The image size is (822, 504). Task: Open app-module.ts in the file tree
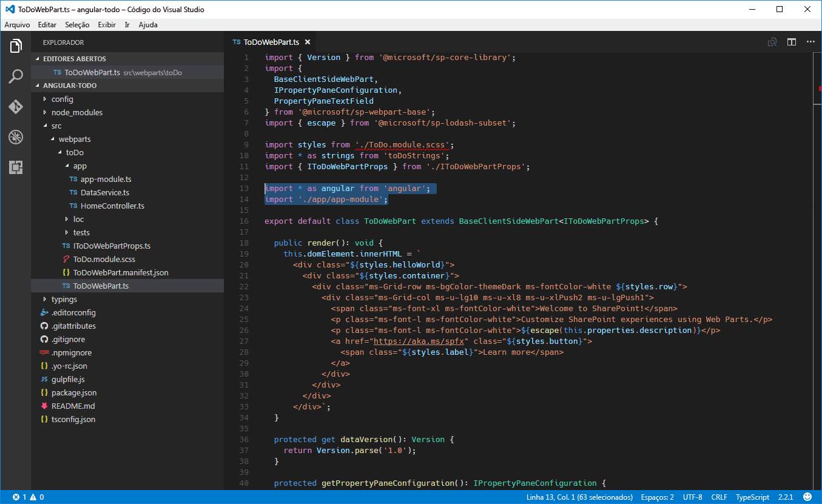[x=127, y=179]
